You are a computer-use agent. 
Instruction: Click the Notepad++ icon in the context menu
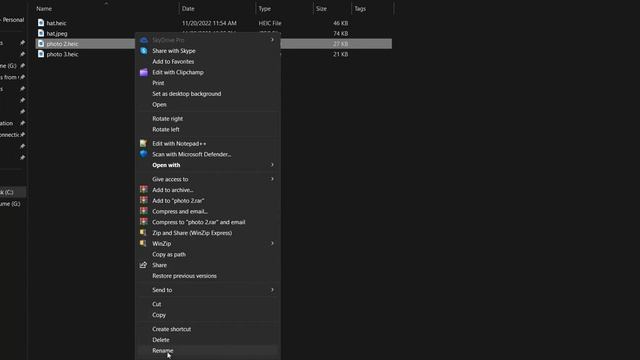143,143
